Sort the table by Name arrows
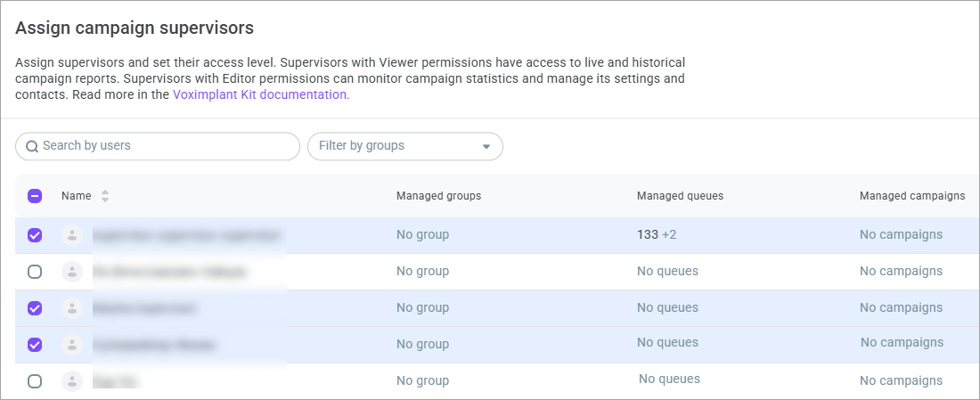This screenshot has height=400, width=980. point(105,196)
